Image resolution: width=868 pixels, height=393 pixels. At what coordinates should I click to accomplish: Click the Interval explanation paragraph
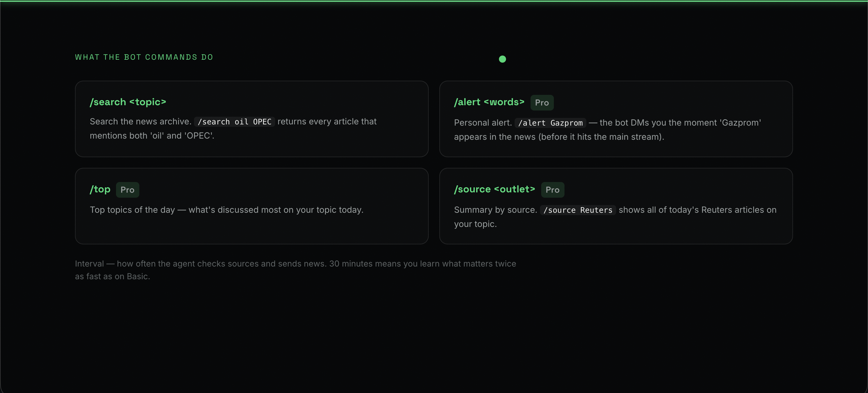(296, 270)
